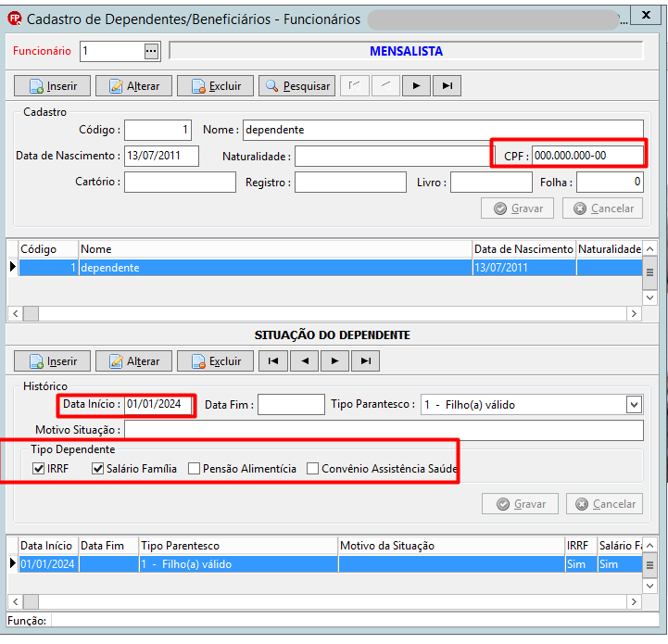668x644 pixels.
Task: Click the Cartório input field
Action: point(180,182)
